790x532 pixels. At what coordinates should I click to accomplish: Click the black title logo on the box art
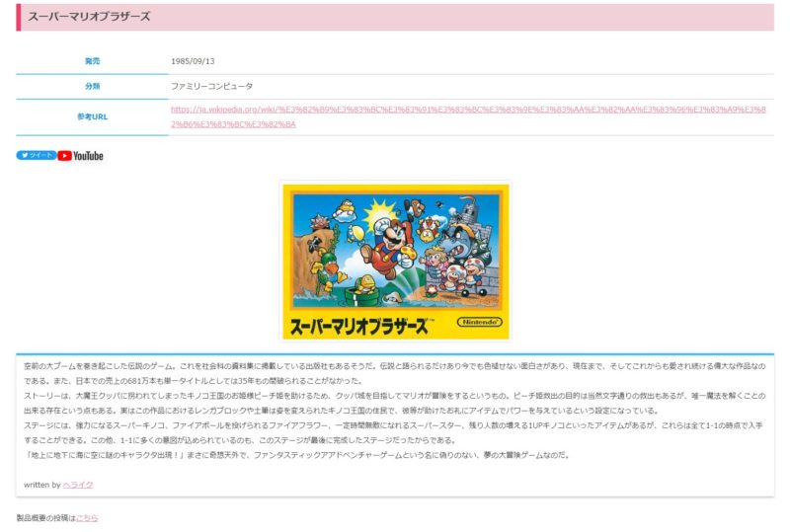[x=358, y=324]
